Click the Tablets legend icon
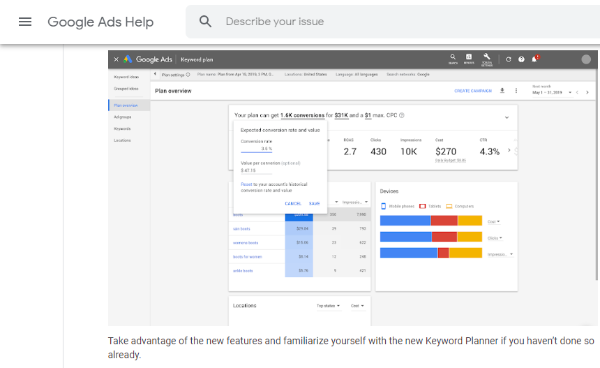This screenshot has height=368, width=600. click(422, 206)
